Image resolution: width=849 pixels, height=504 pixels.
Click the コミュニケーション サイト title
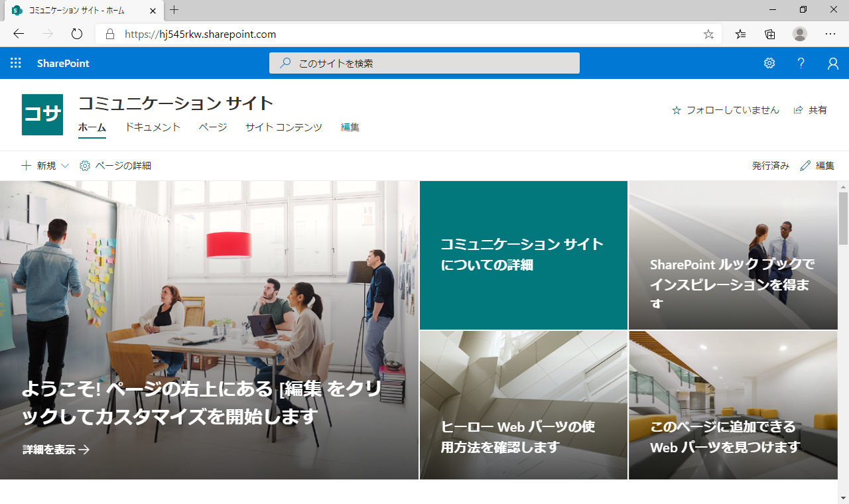[176, 103]
